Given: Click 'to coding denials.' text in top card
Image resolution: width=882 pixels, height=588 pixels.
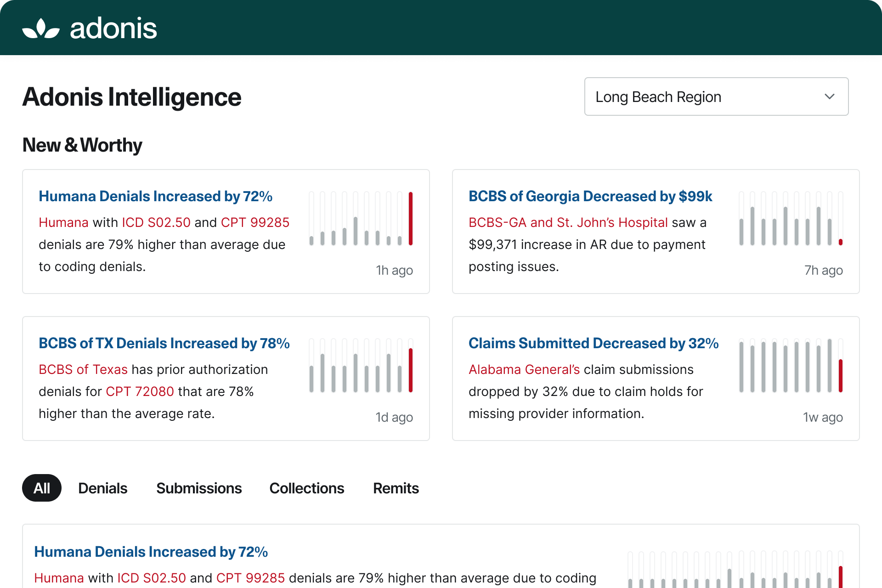Looking at the screenshot, I should click(92, 266).
